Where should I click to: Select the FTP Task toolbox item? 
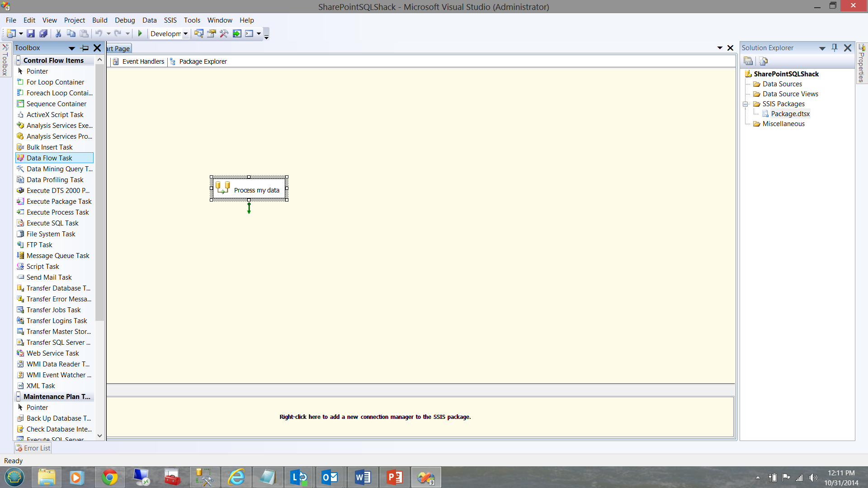tap(39, 245)
